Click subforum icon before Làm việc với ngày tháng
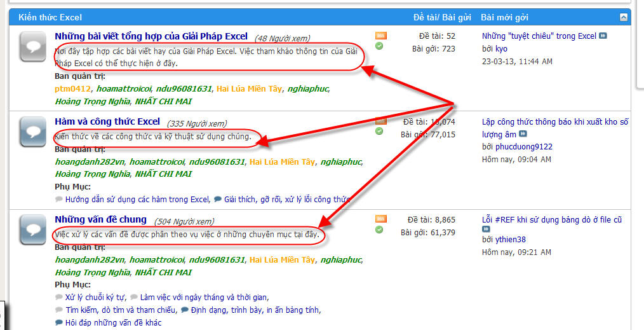Image resolution: width=644 pixels, height=330 pixels. click(x=134, y=297)
